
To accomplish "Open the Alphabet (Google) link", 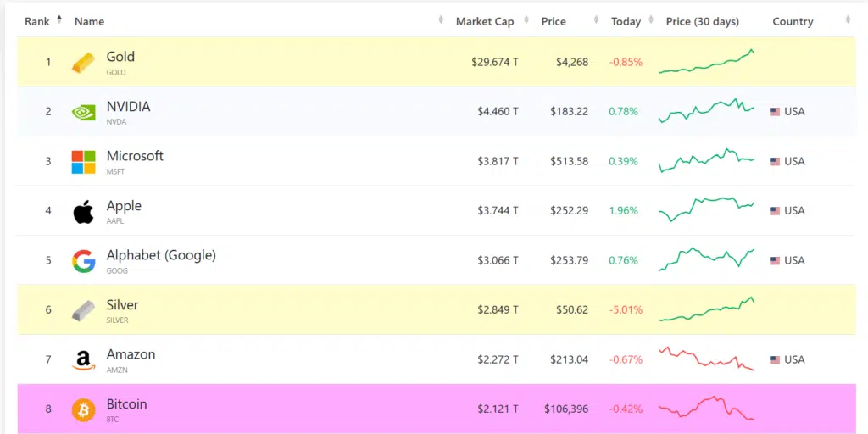I will coord(161,255).
